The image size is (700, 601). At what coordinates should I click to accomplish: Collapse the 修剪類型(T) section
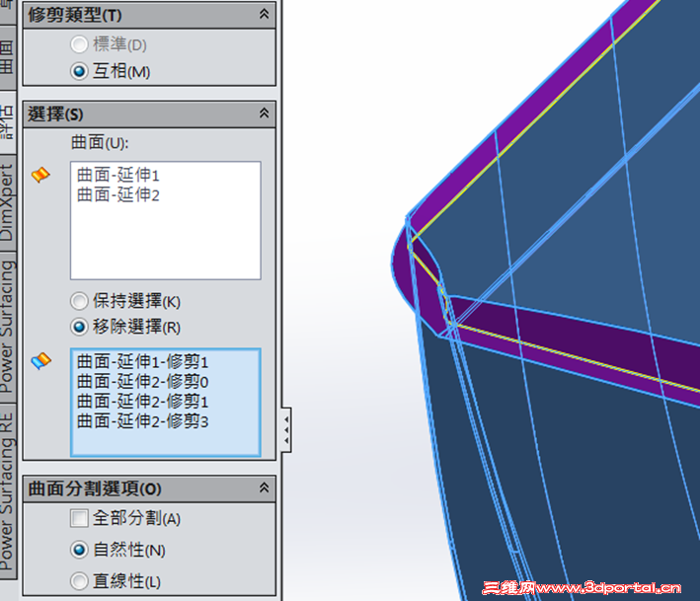(x=264, y=14)
